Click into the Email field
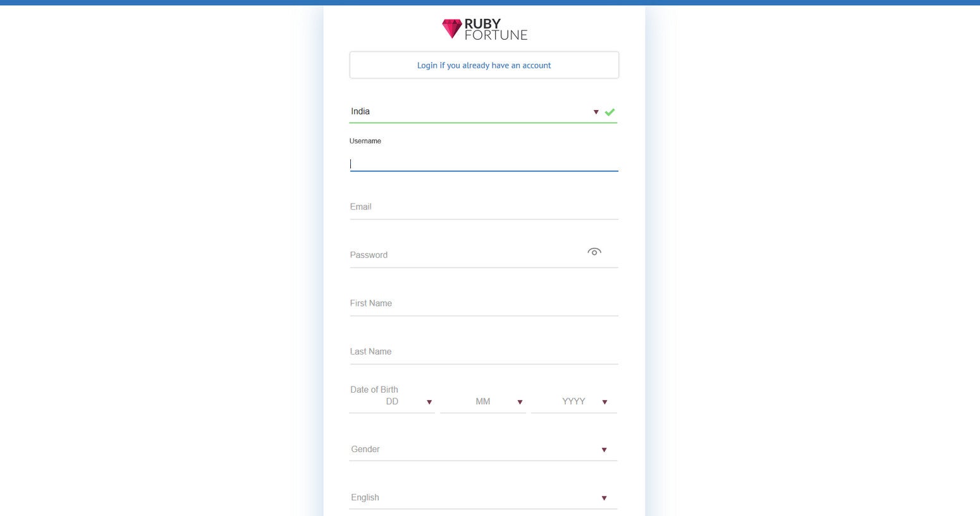The width and height of the screenshot is (980, 516). 484,207
